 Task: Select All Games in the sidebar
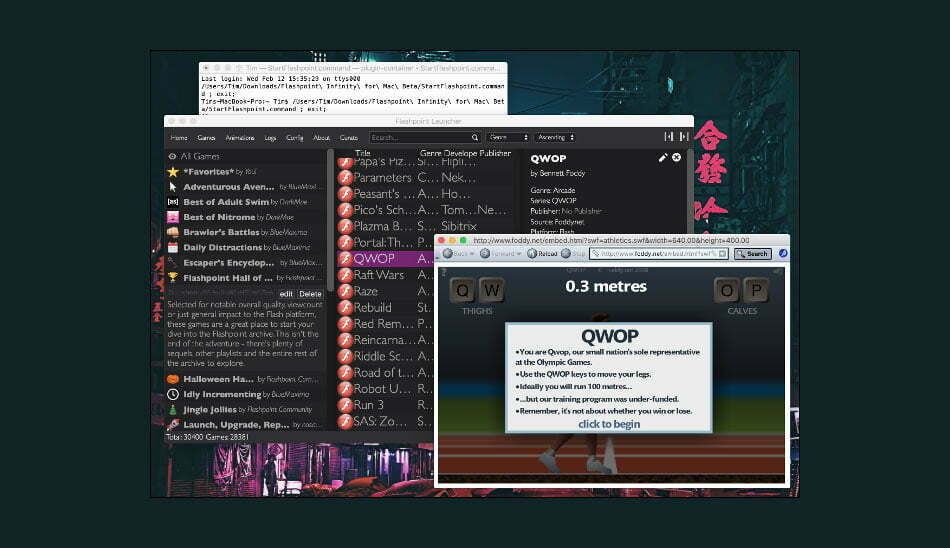(x=245, y=156)
